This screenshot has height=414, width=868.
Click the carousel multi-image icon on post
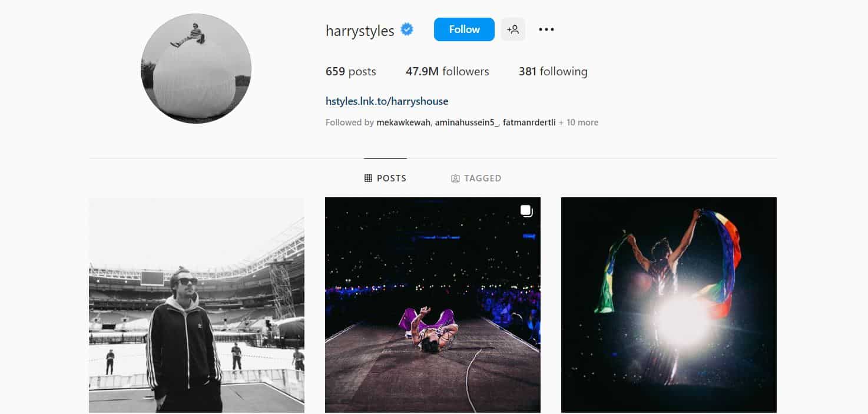tap(526, 211)
